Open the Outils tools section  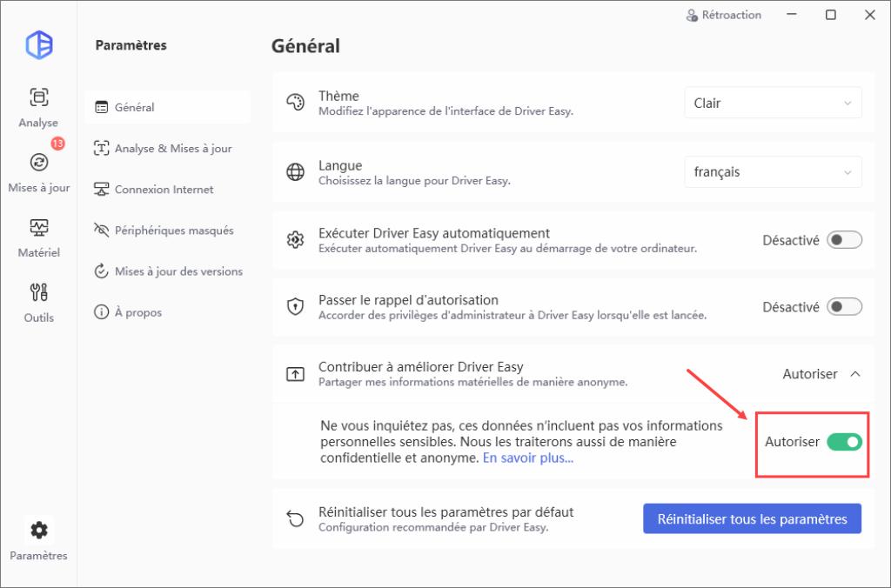[38, 303]
